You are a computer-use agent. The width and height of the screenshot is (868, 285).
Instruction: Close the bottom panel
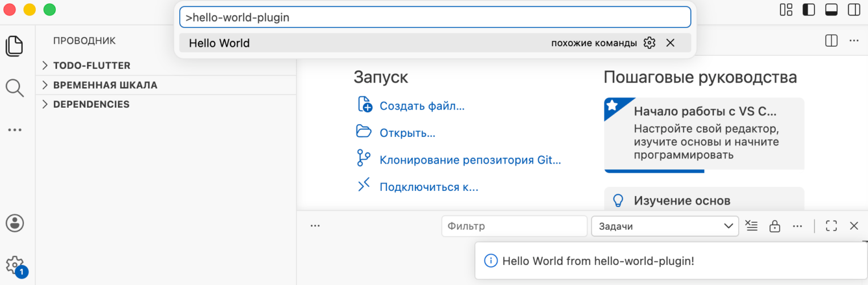pyautogui.click(x=854, y=226)
